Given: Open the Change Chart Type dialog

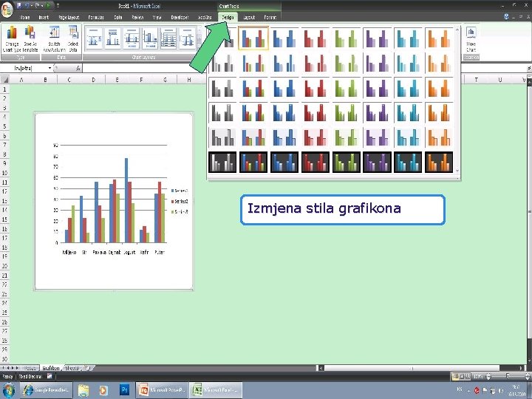Looking at the screenshot, I should click(12, 39).
